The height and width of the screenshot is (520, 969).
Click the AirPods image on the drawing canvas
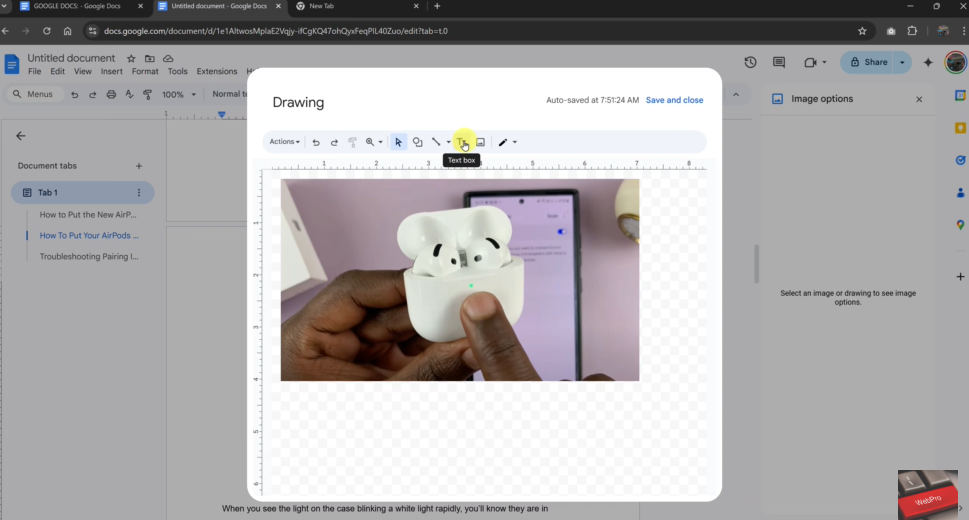click(x=460, y=280)
